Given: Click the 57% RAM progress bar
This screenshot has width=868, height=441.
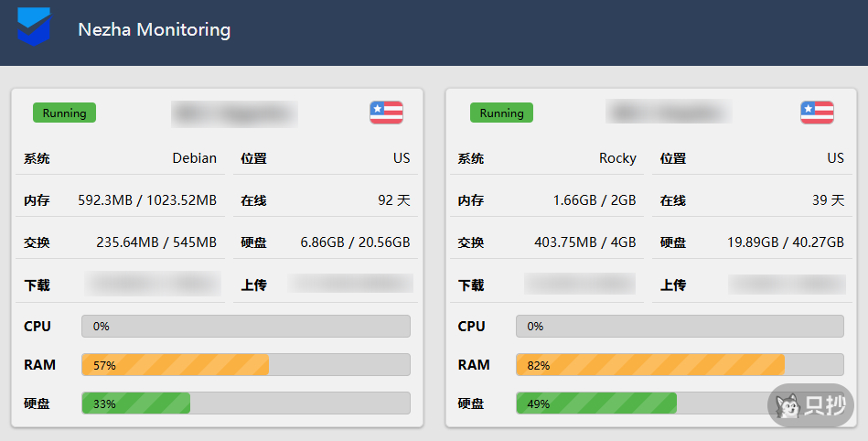Looking at the screenshot, I should pyautogui.click(x=246, y=365).
